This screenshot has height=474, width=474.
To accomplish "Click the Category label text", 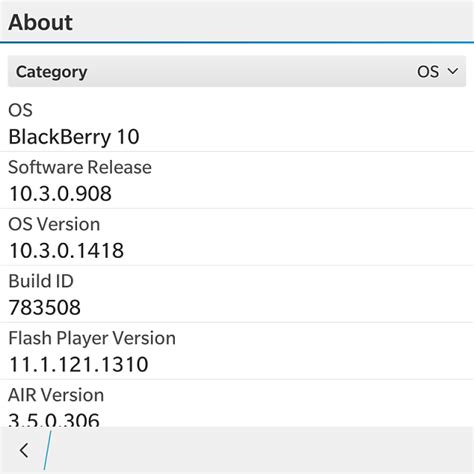I will [52, 72].
